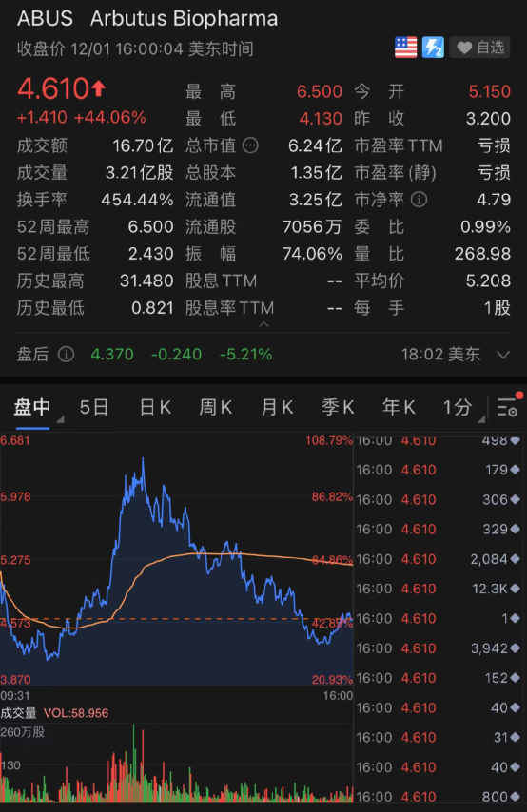Image resolution: width=527 pixels, height=812 pixels.
Task: Click the 换手率 value 454.44%
Action: point(137,200)
